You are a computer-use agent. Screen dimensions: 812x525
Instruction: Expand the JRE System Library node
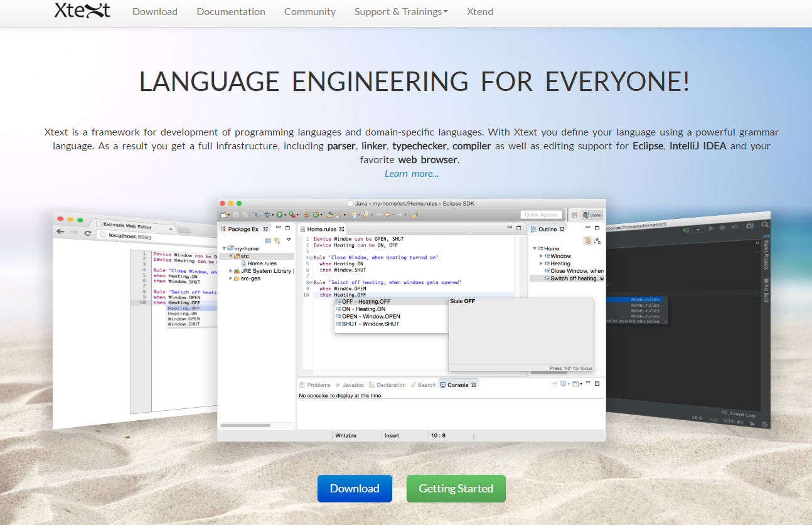coord(231,271)
